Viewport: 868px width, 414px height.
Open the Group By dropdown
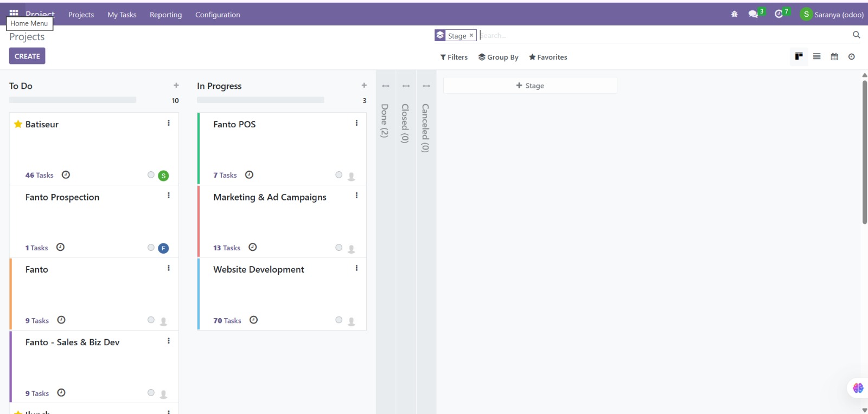click(x=498, y=57)
